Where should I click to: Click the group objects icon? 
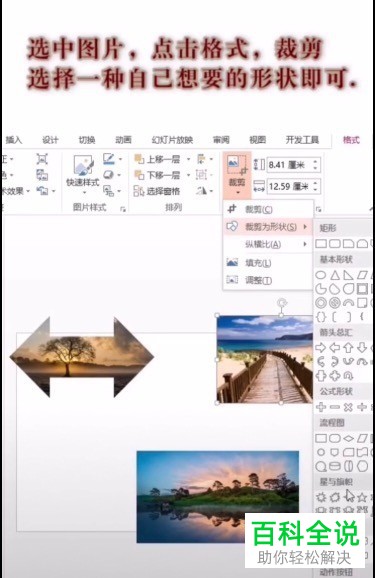click(201, 175)
